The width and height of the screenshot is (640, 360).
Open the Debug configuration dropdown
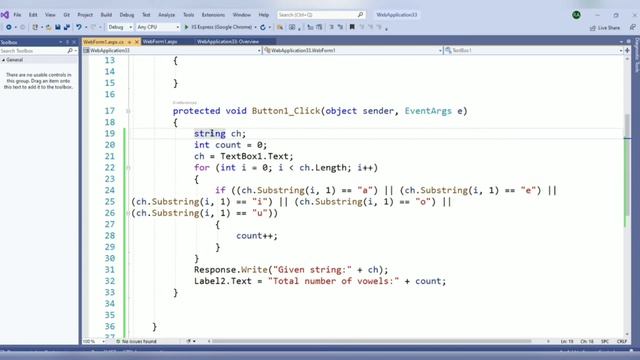pyautogui.click(x=120, y=27)
